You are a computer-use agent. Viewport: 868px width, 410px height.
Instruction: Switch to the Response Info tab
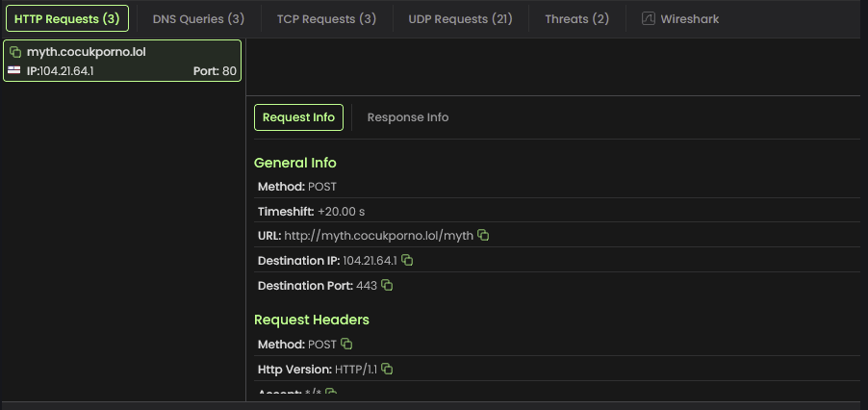[x=408, y=117]
